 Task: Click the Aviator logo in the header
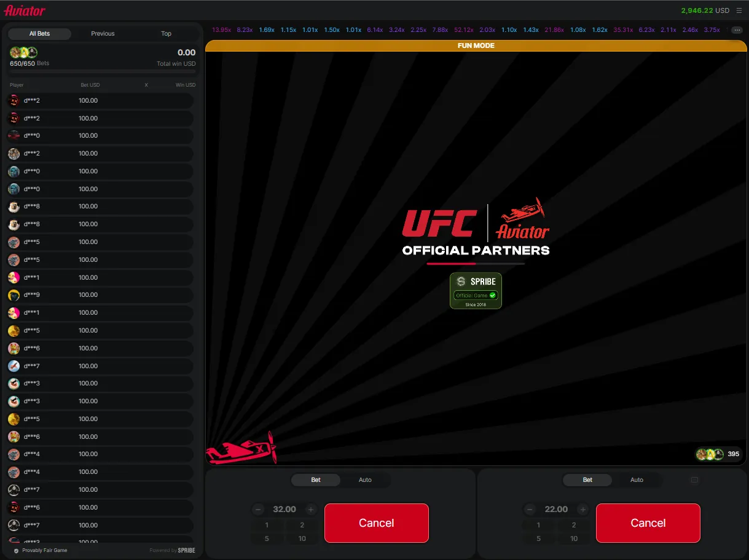tap(25, 10)
